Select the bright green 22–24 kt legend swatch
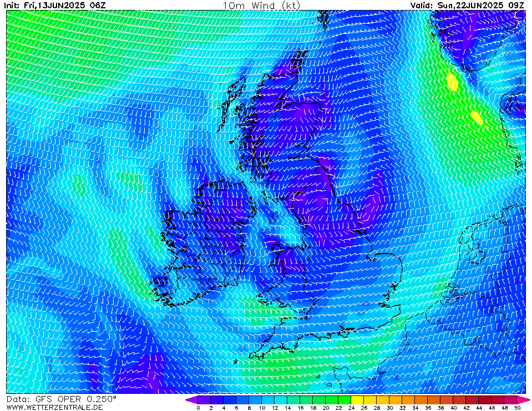The width and height of the screenshot is (532, 411). (x=344, y=400)
